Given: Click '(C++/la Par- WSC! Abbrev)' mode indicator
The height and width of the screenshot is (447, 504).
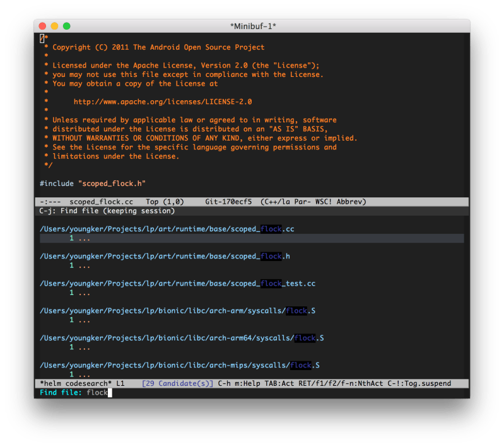Looking at the screenshot, I should (314, 202).
